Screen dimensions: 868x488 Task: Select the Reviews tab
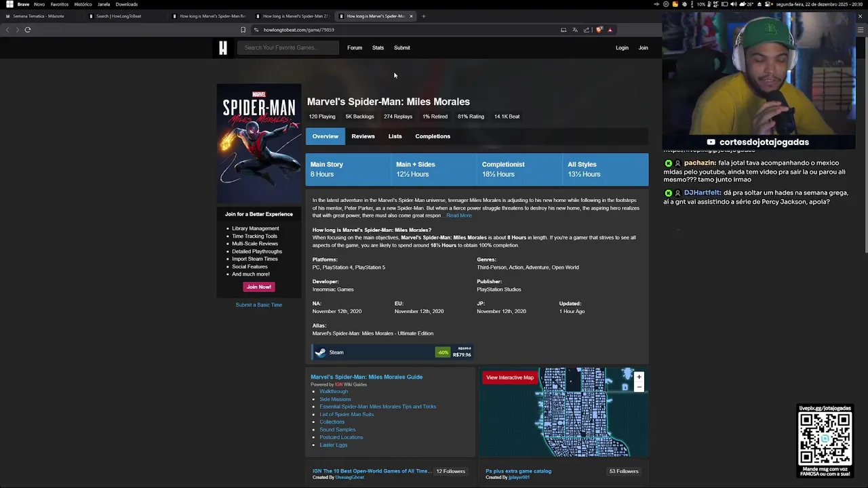363,136
